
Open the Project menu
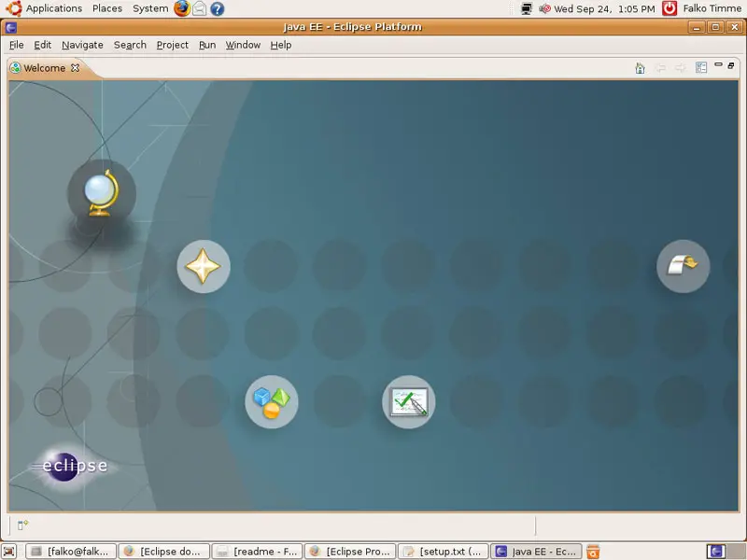coord(173,45)
